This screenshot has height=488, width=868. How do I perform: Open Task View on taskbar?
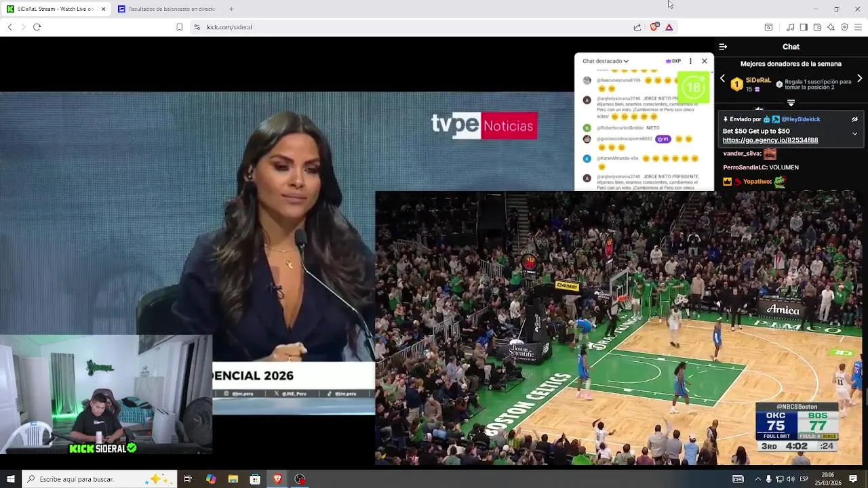point(188,479)
